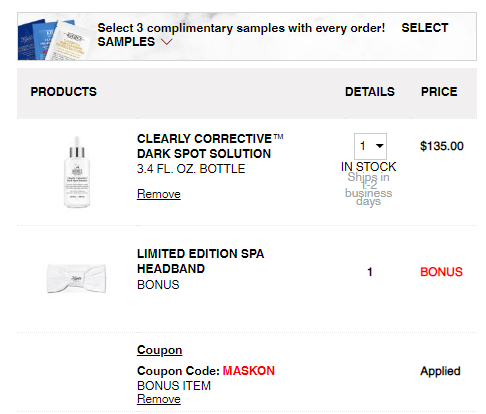
Task: Click the $135.00 price
Action: (x=442, y=146)
